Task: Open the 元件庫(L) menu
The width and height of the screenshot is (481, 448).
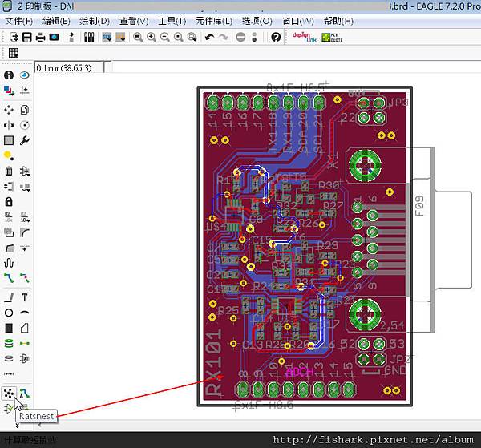Action: point(215,21)
